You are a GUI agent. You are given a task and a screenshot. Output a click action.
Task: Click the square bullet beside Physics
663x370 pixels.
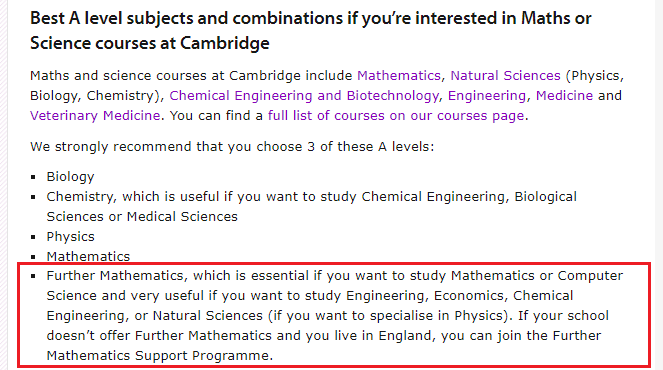[x=33, y=237]
